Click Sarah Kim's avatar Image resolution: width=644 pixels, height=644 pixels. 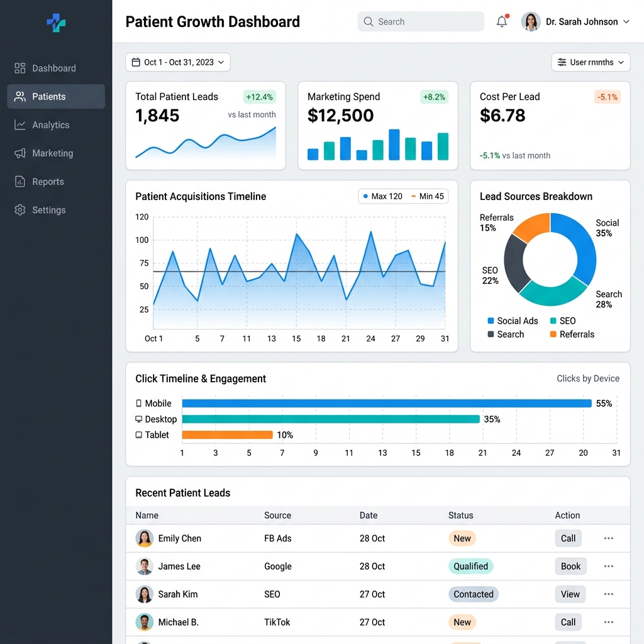[x=145, y=594]
